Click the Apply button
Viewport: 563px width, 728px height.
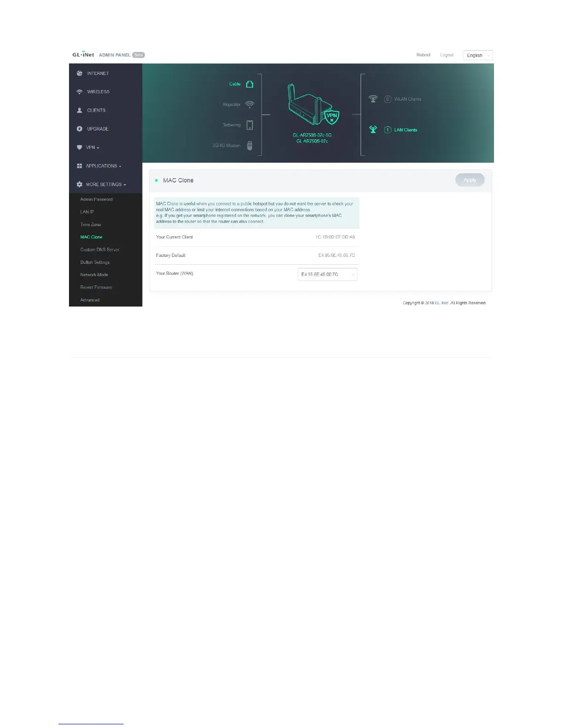(470, 180)
